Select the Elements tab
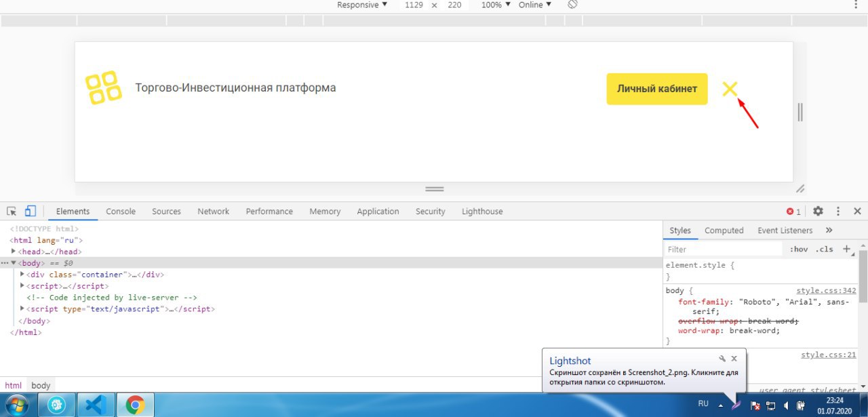 73,212
